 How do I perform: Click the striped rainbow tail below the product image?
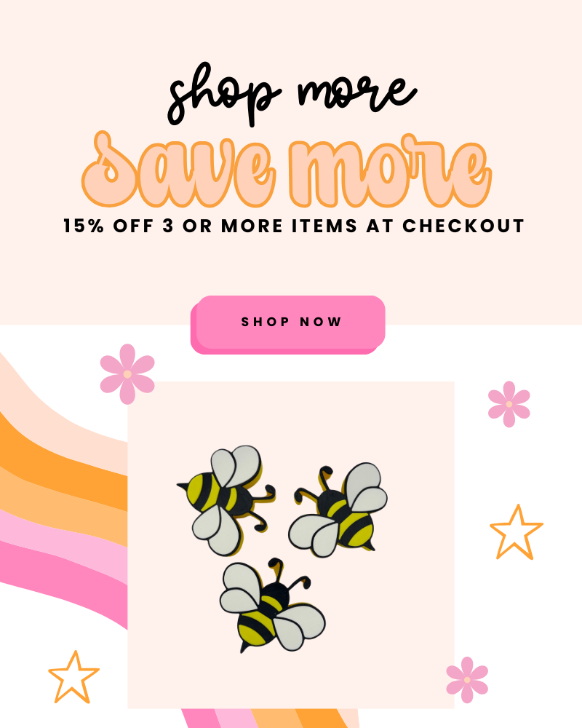pyautogui.click(x=270, y=719)
